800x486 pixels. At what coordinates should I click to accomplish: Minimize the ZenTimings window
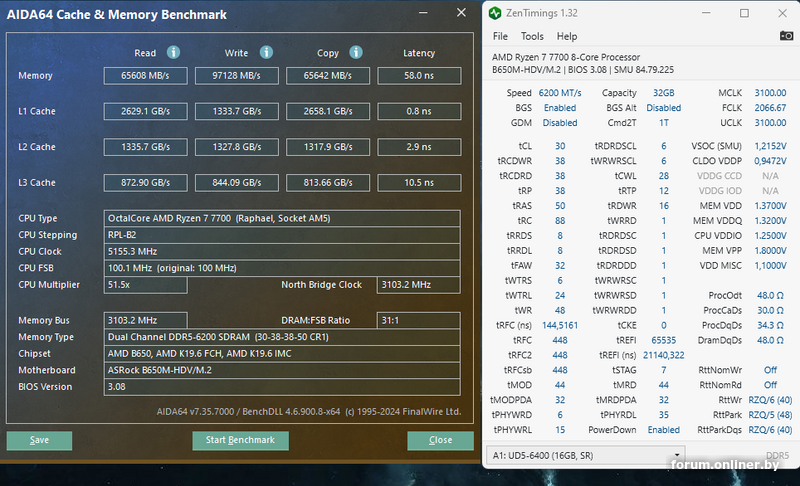point(706,13)
